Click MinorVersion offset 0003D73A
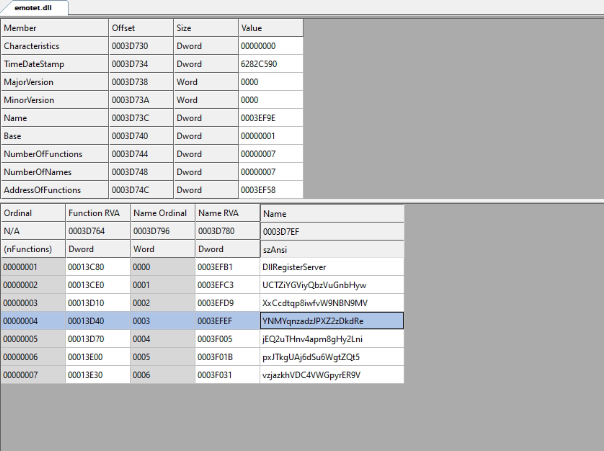Viewport: 604px width, 451px height. [141, 100]
